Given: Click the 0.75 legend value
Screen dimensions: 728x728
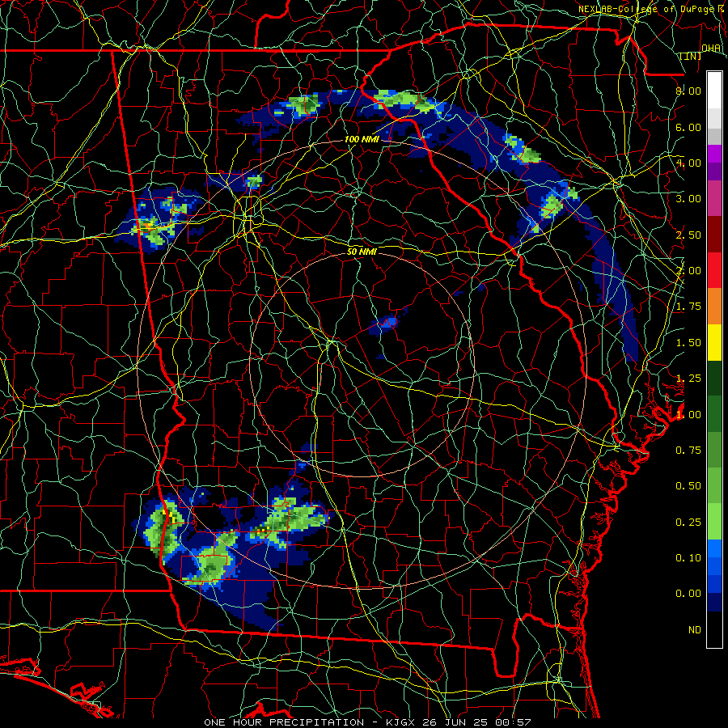Looking at the screenshot, I should (688, 451).
